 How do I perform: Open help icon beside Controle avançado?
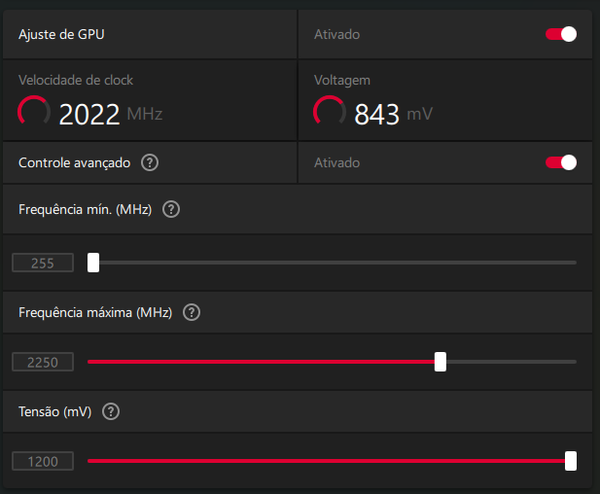click(151, 162)
